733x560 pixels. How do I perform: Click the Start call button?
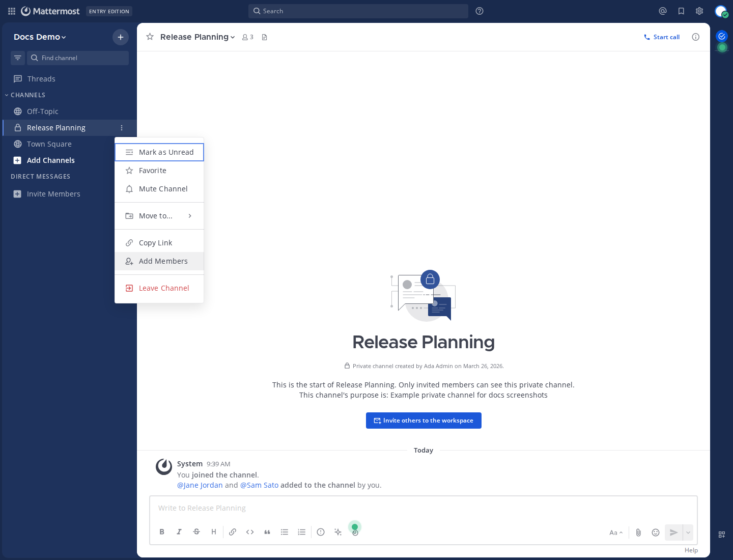click(662, 37)
